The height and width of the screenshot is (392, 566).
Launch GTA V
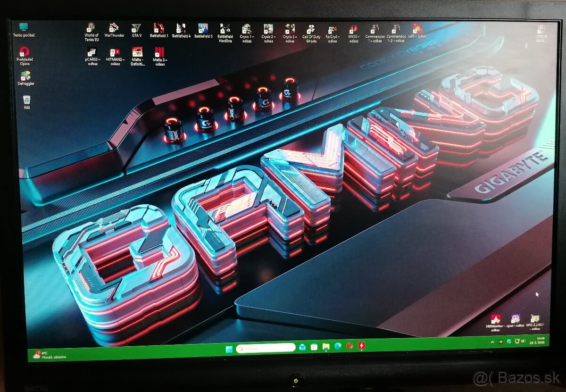click(x=137, y=28)
